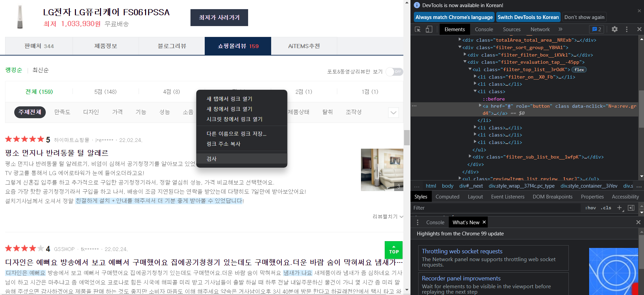Image resolution: width=644 pixels, height=295 pixels.
Task: Open Throttling web socket requests link
Action: click(462, 251)
